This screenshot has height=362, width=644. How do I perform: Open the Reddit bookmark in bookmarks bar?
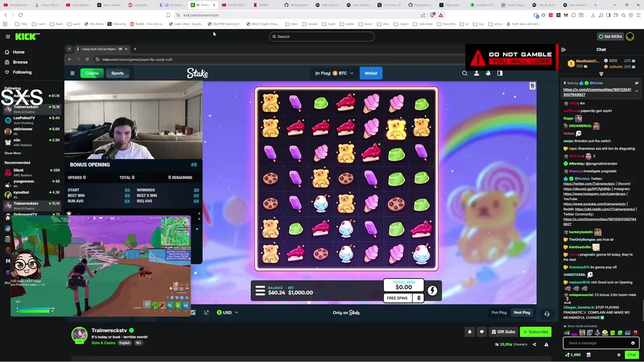pos(146,24)
